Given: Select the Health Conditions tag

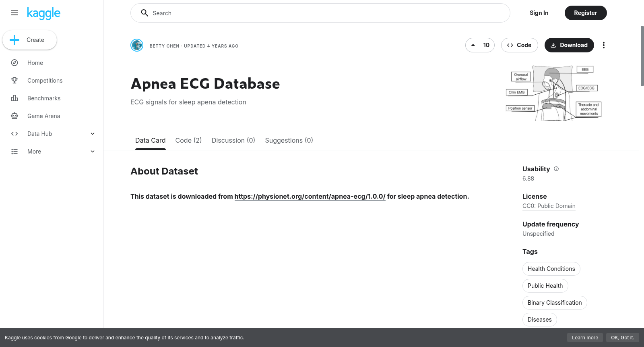Looking at the screenshot, I should click(551, 269).
